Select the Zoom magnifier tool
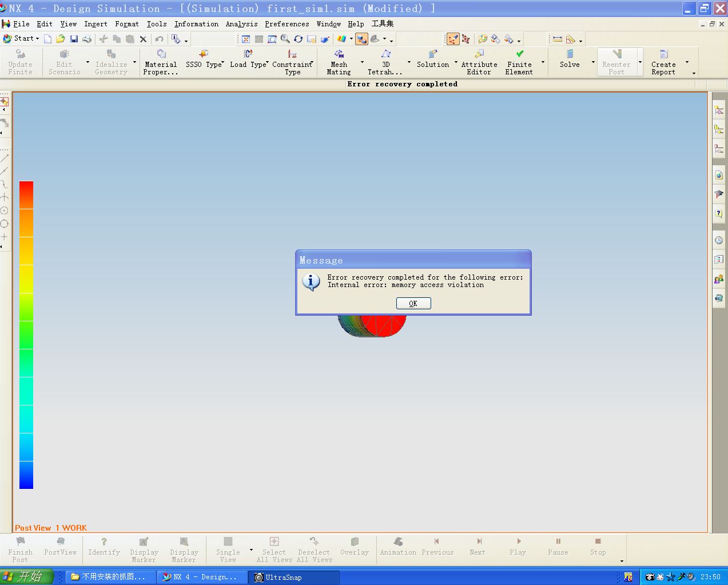728x585 pixels. point(285,39)
